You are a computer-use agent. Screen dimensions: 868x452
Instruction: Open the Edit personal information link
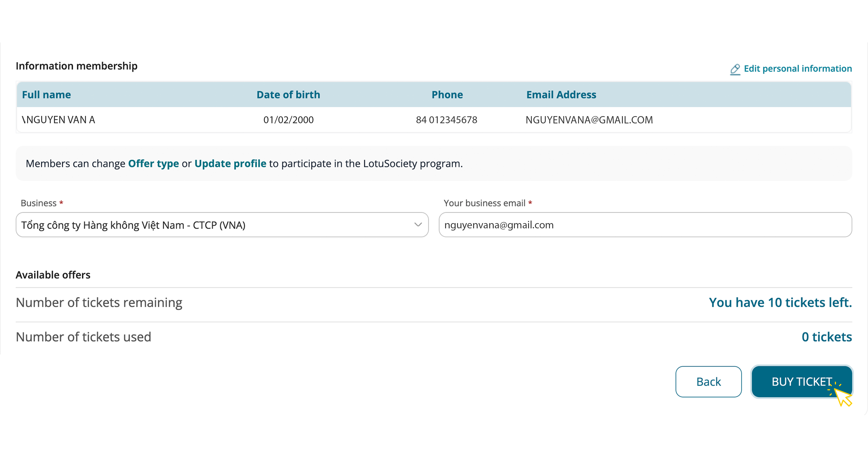[x=798, y=69]
